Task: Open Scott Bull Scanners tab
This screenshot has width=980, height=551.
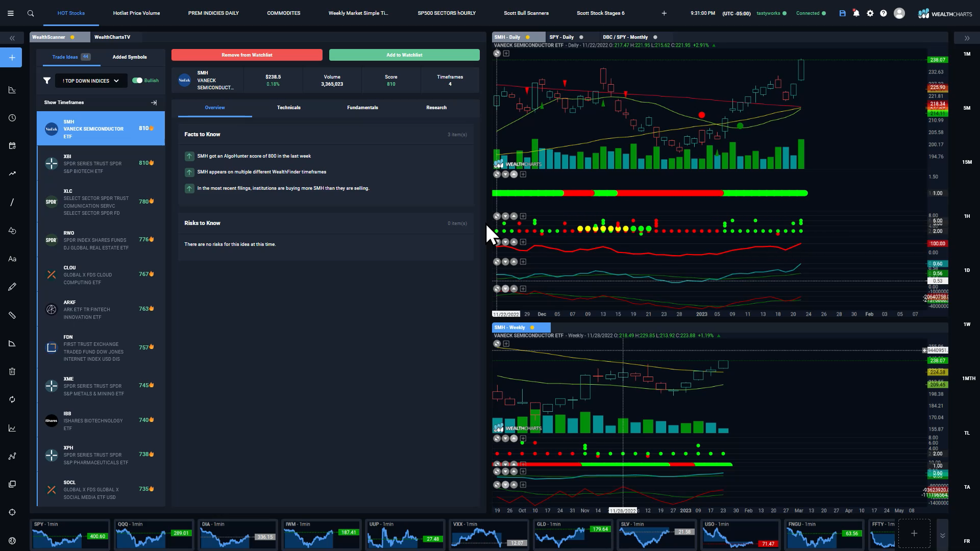Action: [526, 13]
